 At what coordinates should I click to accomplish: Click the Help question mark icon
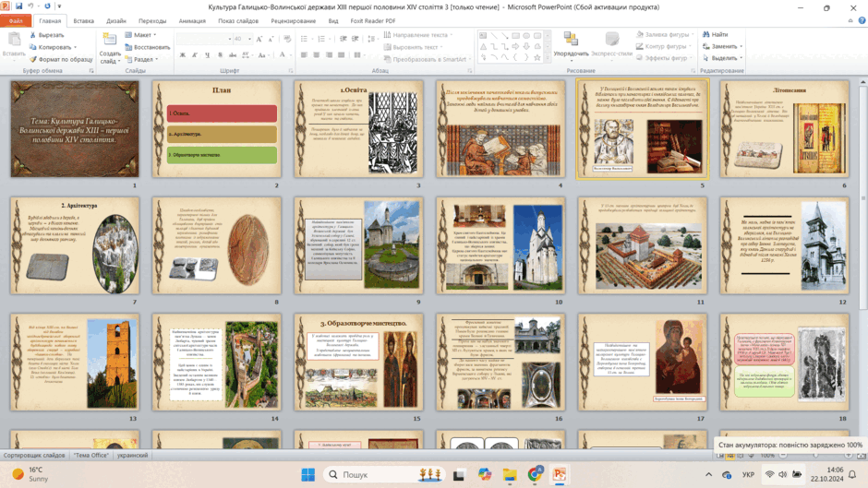(862, 20)
